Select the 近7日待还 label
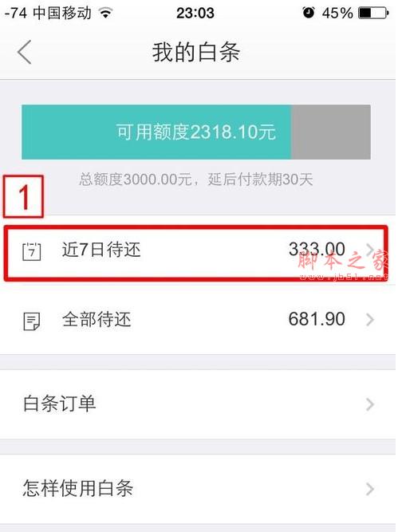 [101, 250]
